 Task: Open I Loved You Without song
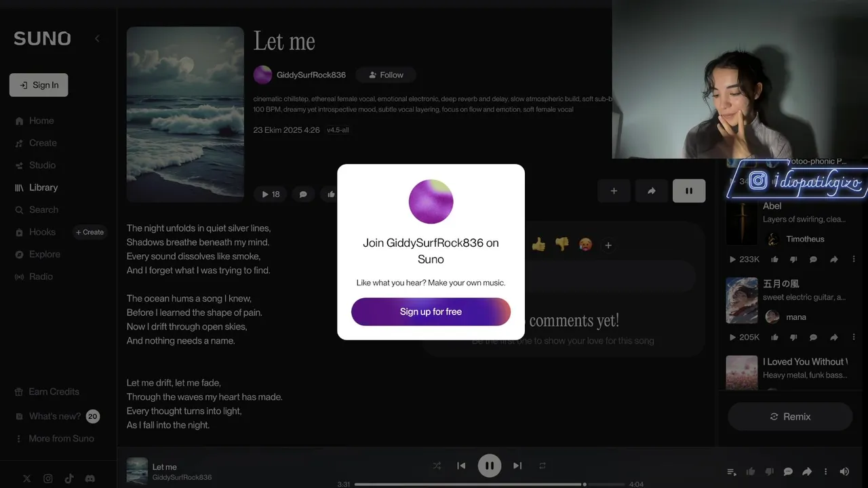[805, 362]
